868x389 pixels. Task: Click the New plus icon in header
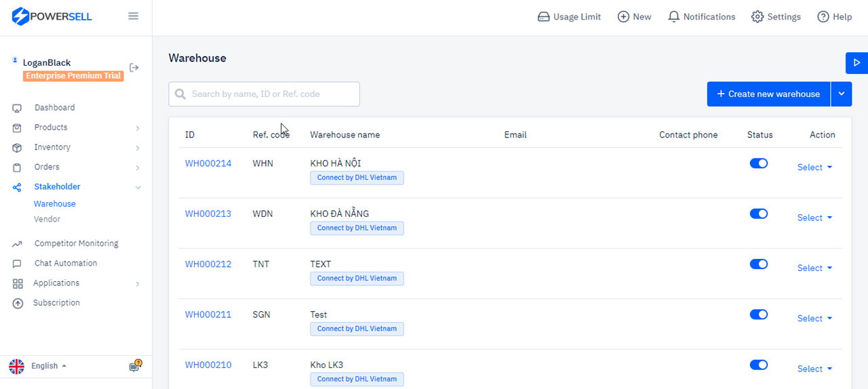(x=623, y=17)
